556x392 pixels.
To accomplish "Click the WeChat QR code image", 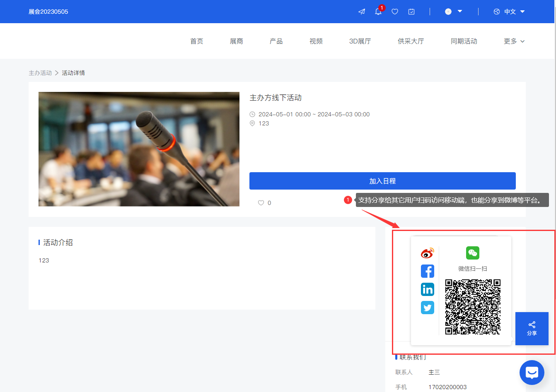I will click(x=473, y=307).
